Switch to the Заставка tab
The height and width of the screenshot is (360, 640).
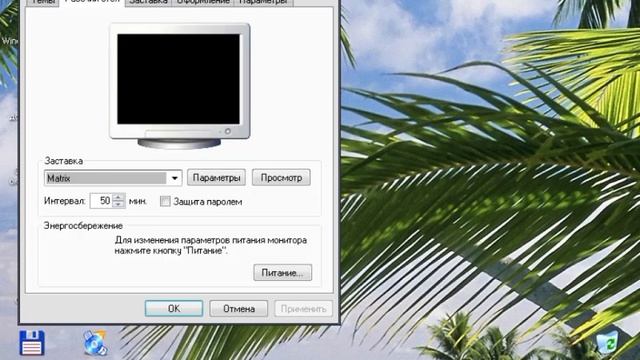click(x=148, y=2)
